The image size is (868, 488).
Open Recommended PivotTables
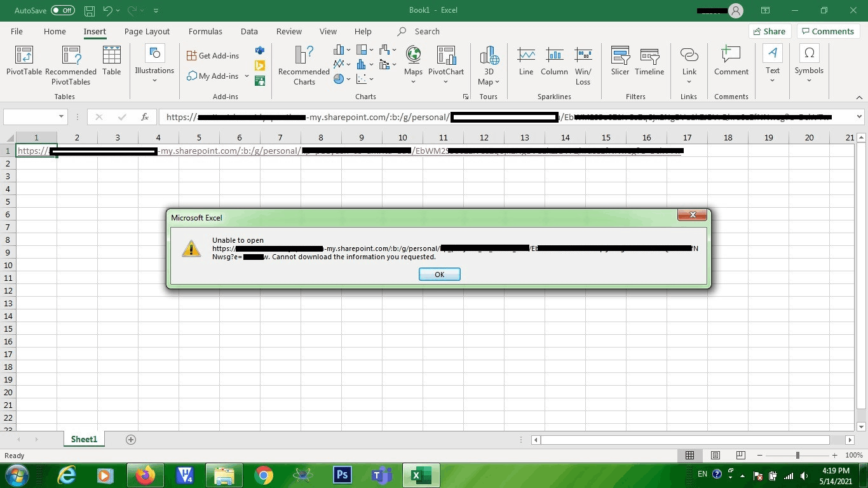[x=71, y=65]
